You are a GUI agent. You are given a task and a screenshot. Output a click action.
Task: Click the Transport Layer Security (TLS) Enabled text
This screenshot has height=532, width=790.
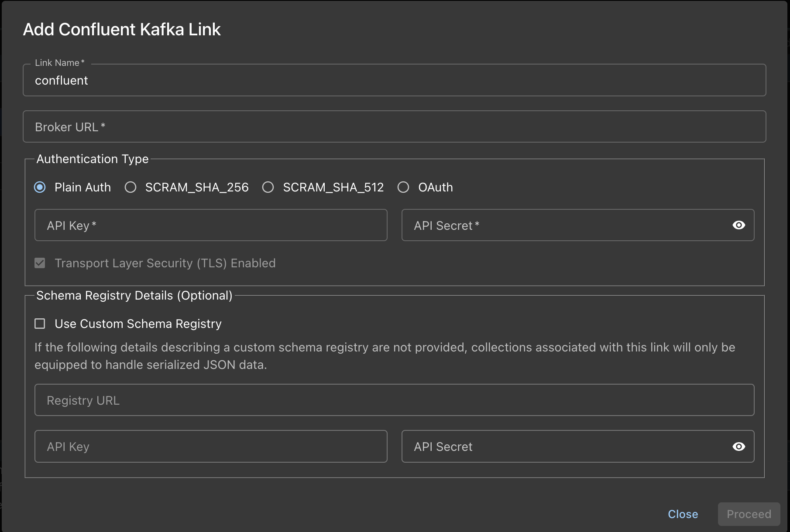pyautogui.click(x=165, y=263)
